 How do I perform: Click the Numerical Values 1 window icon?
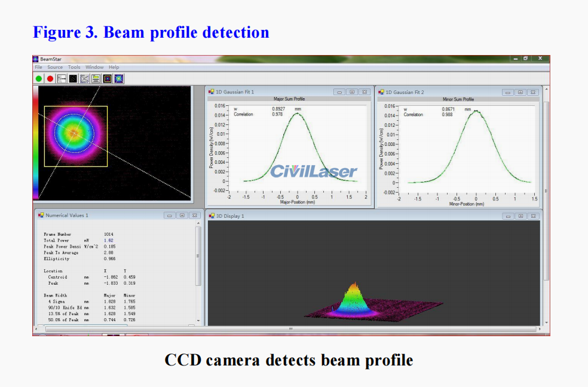pos(41,215)
